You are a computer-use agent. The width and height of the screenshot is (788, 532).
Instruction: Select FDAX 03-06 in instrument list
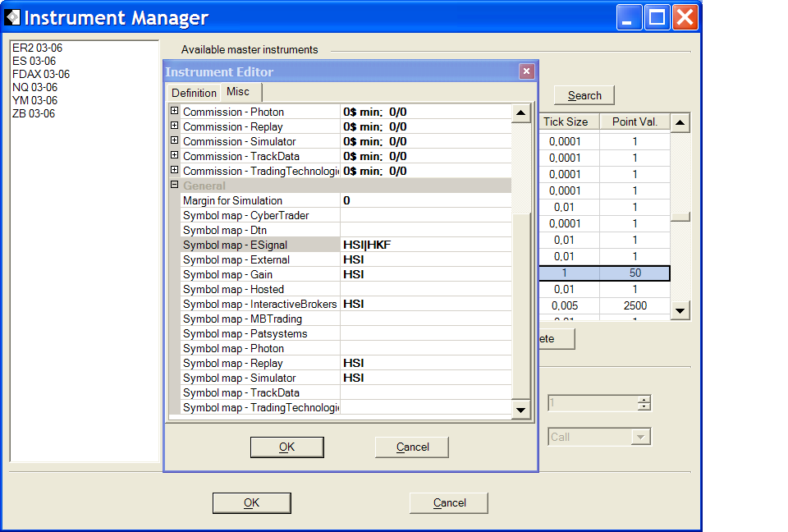pyautogui.click(x=41, y=74)
